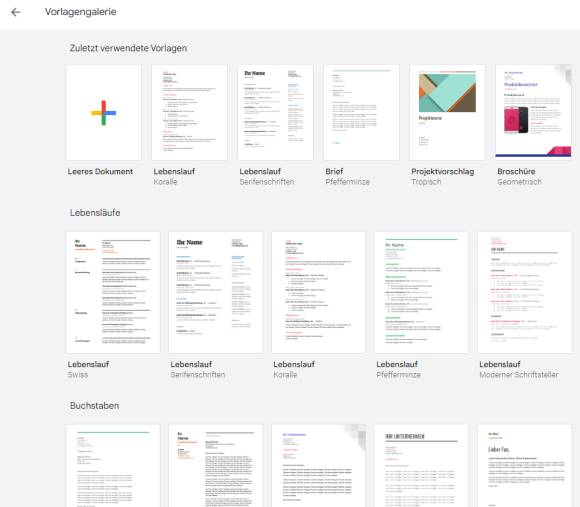The height and width of the screenshot is (507, 580).
Task: Open recent Lebenslauf Serifenschriften template
Action: (276, 112)
